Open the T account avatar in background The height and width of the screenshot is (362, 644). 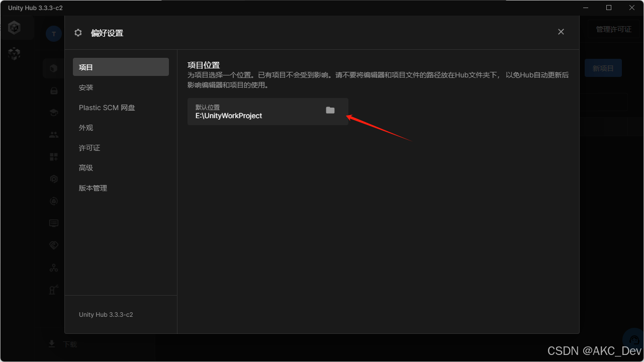click(54, 34)
